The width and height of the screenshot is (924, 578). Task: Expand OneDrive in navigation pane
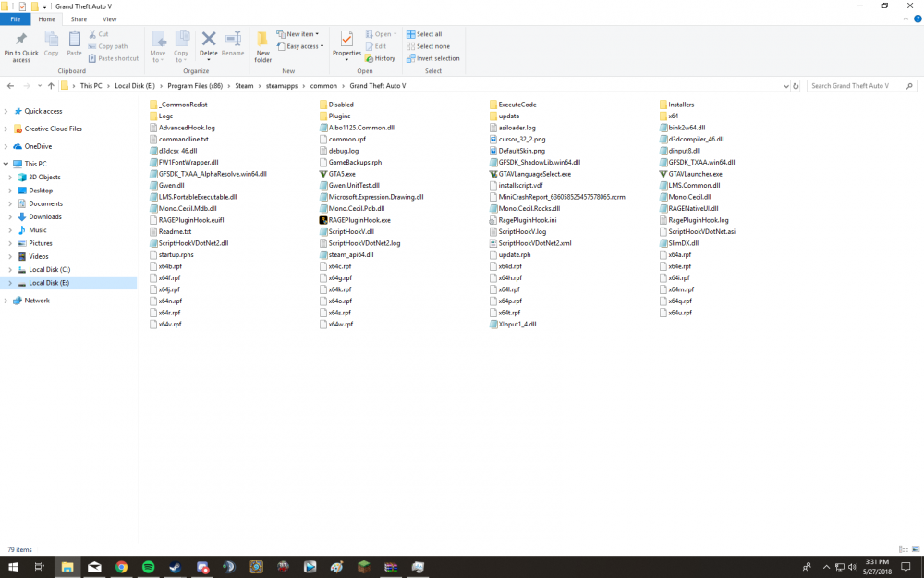6,147
